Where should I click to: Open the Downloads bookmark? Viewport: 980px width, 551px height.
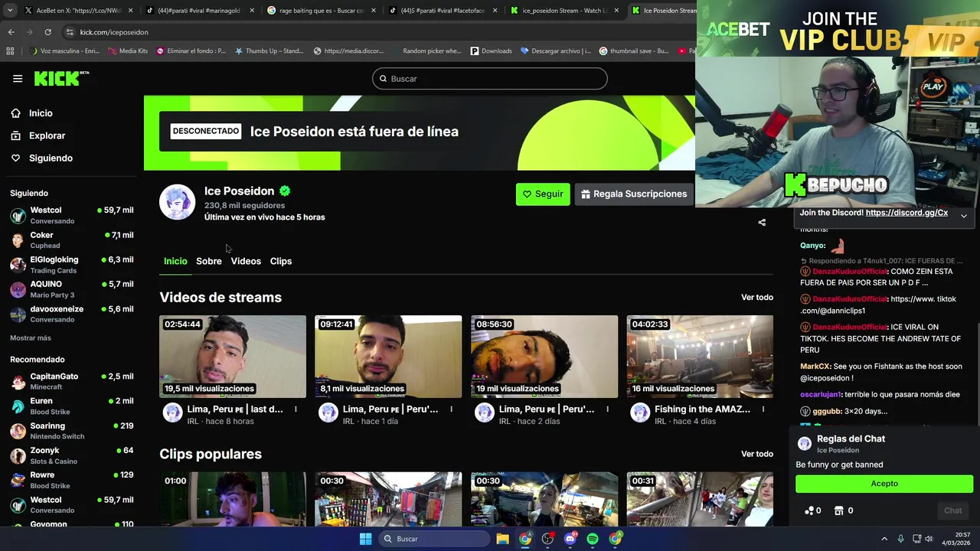click(491, 51)
